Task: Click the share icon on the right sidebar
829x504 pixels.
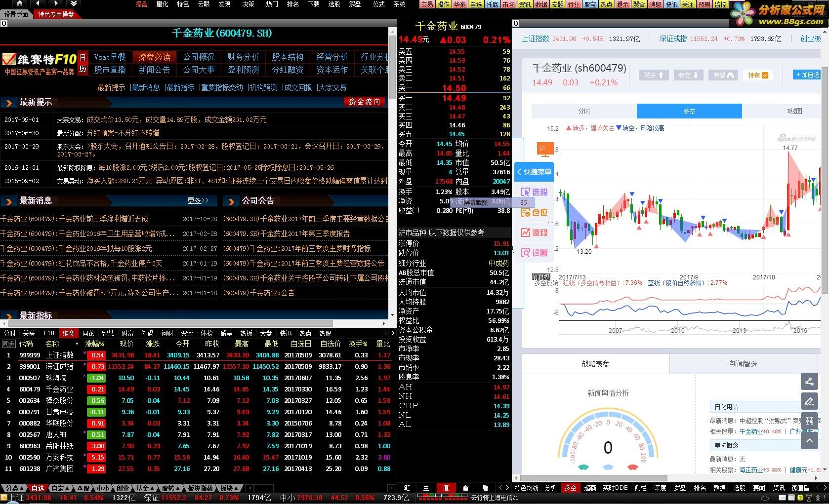Action: pos(809,382)
